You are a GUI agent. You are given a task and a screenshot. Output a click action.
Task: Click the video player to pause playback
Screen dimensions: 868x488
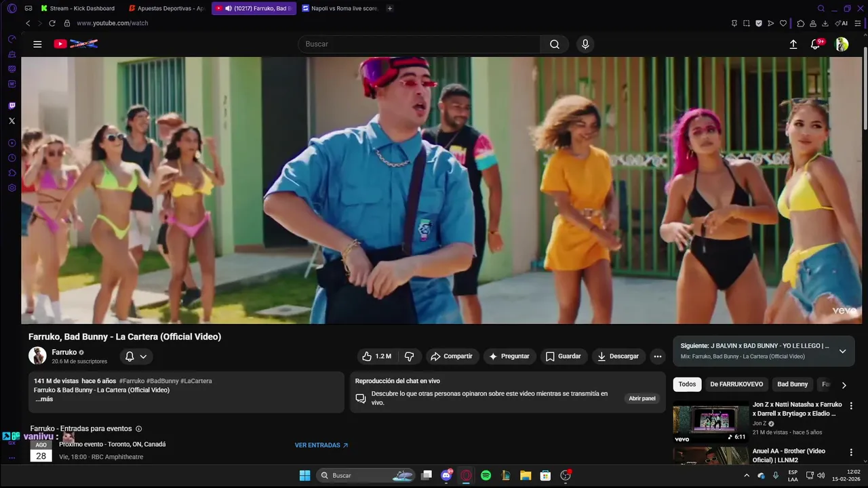[443, 190]
